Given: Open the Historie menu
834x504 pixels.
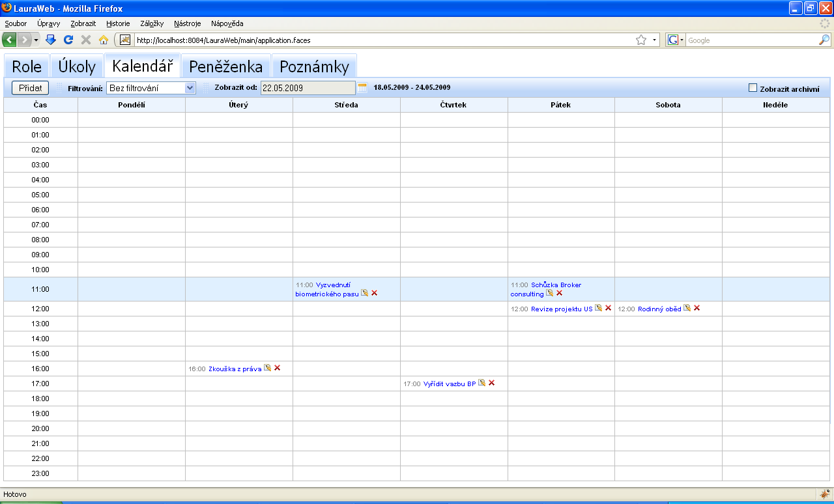Looking at the screenshot, I should [x=118, y=23].
